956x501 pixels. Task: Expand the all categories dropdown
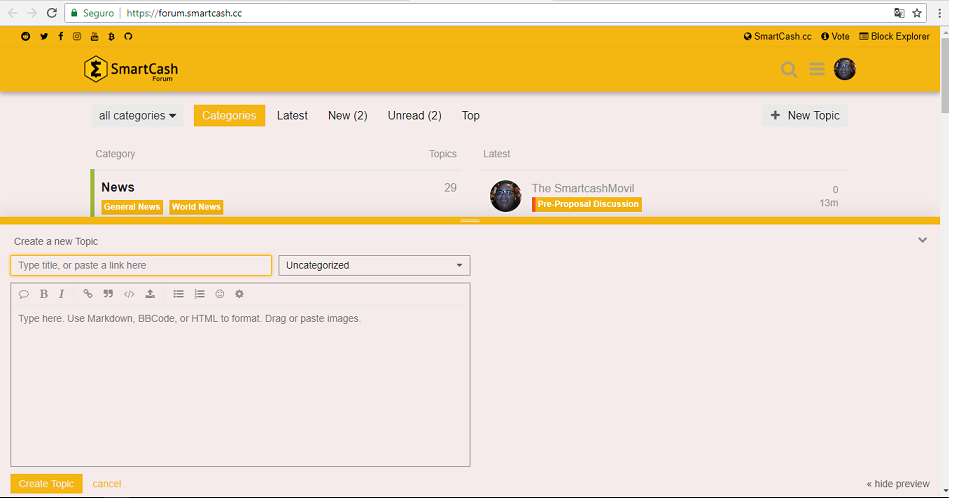tap(137, 116)
